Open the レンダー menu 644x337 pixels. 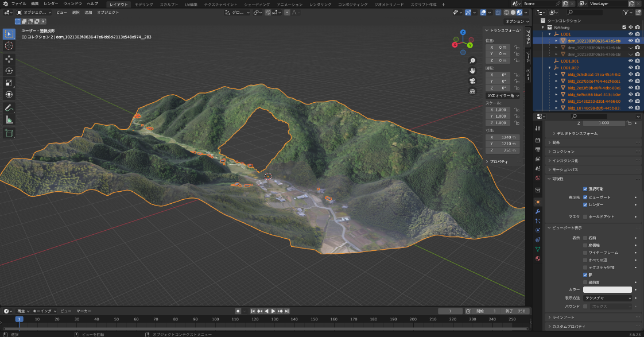click(51, 4)
